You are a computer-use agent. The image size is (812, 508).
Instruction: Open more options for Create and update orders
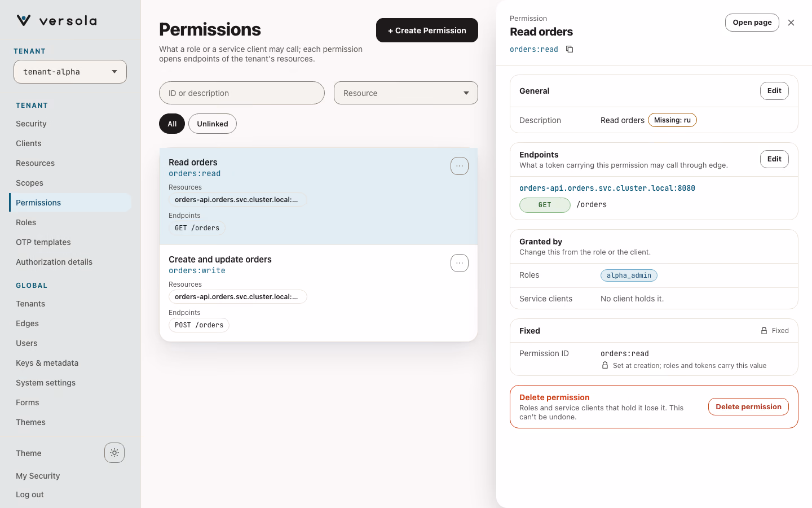[460, 263]
